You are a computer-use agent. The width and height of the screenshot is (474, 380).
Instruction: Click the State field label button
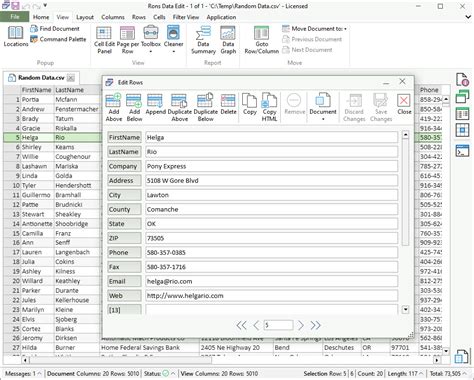click(x=124, y=224)
